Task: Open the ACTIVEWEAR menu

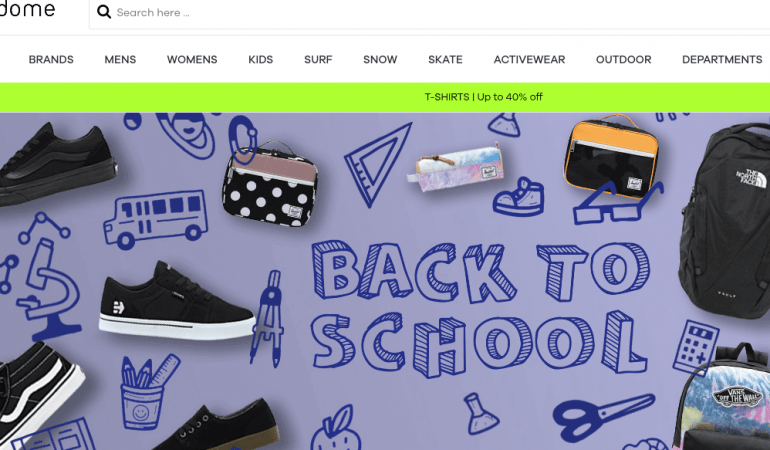Action: pos(529,59)
